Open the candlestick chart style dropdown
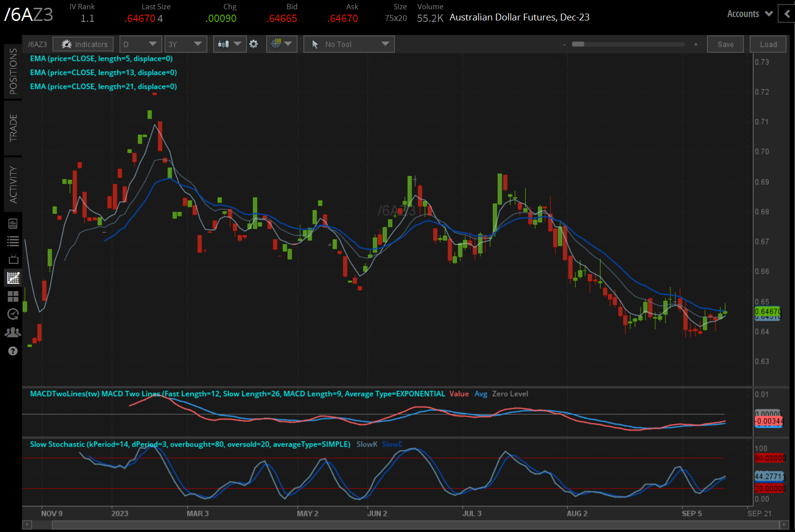795x532 pixels. click(x=229, y=44)
